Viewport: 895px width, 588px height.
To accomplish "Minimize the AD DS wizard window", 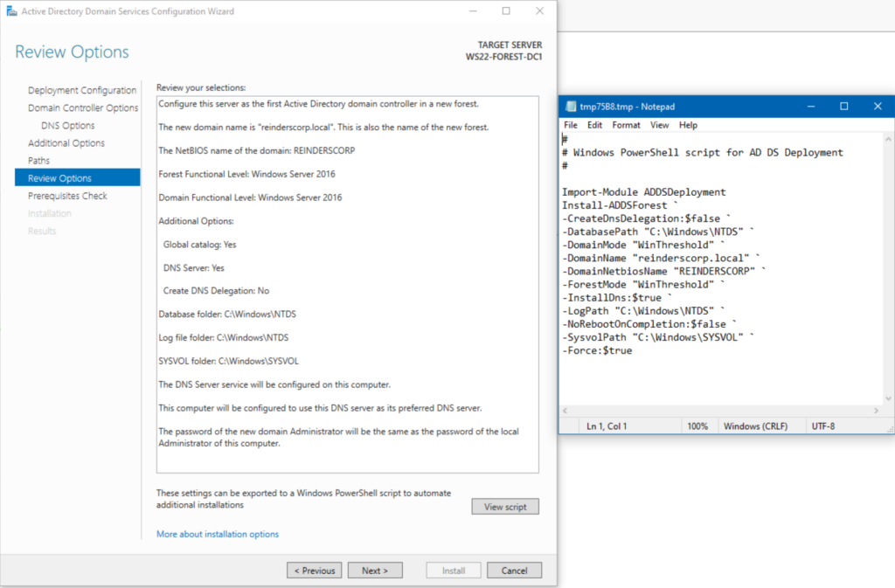I will (x=473, y=10).
